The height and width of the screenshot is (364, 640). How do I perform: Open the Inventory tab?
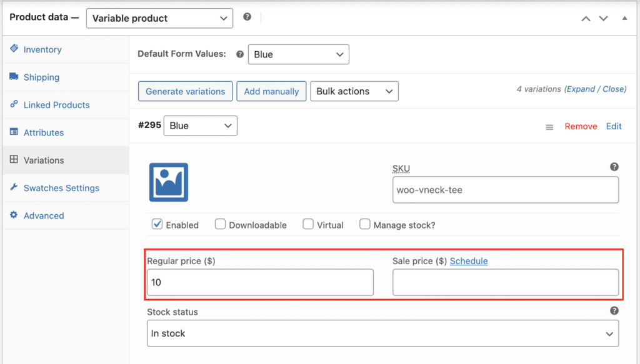42,49
